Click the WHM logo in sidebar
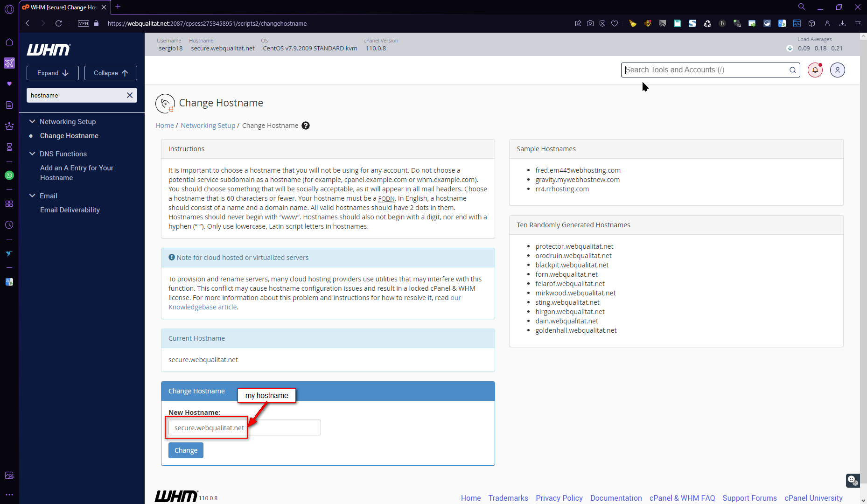 point(49,49)
